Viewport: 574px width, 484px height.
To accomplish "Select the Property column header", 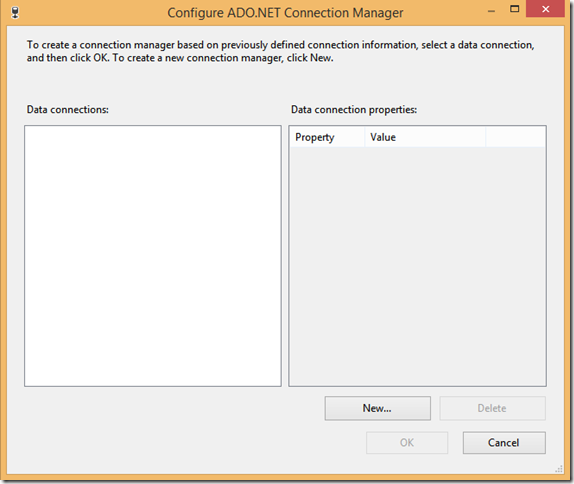I will pos(327,137).
